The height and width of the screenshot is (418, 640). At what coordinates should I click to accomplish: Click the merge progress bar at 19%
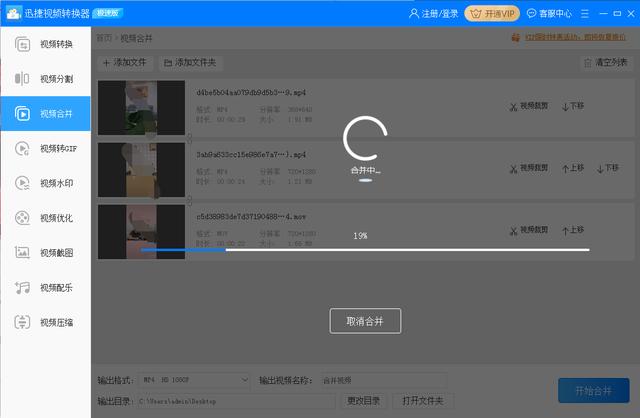click(x=364, y=250)
